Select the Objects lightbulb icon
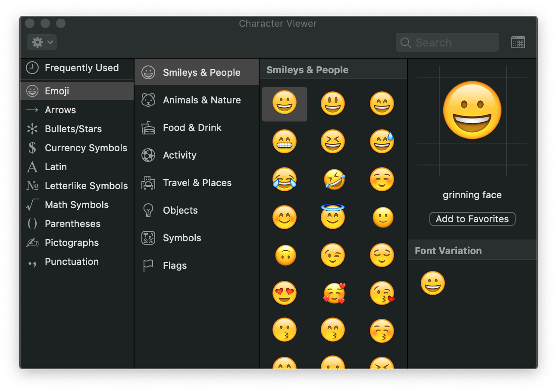The height and width of the screenshot is (392, 557). [x=148, y=210]
